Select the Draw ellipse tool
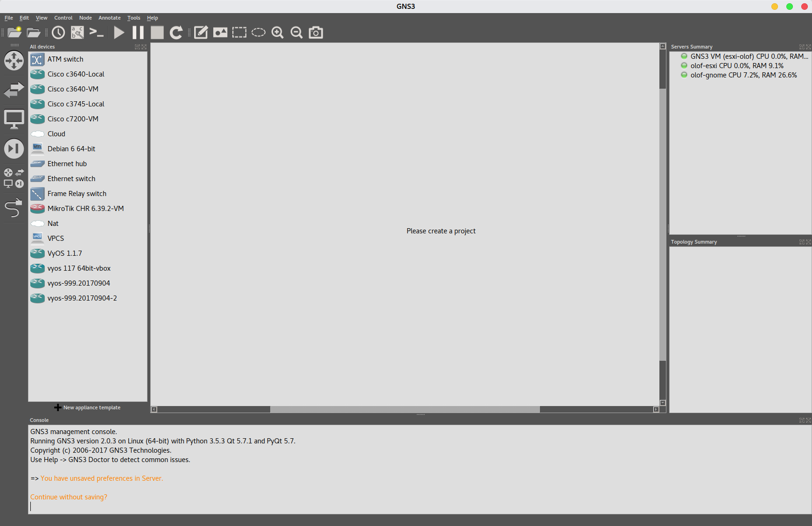The height and width of the screenshot is (526, 812). click(259, 32)
